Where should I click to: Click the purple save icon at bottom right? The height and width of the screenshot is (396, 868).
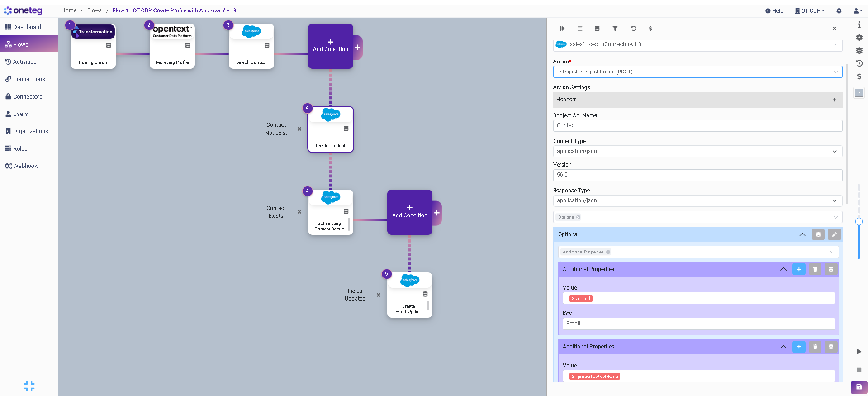[859, 387]
